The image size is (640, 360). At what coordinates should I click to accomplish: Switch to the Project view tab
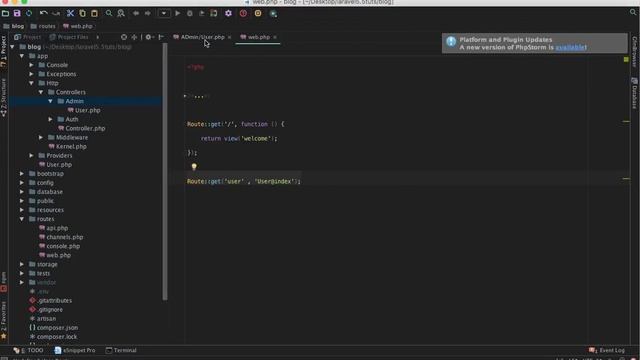[x=27, y=37]
